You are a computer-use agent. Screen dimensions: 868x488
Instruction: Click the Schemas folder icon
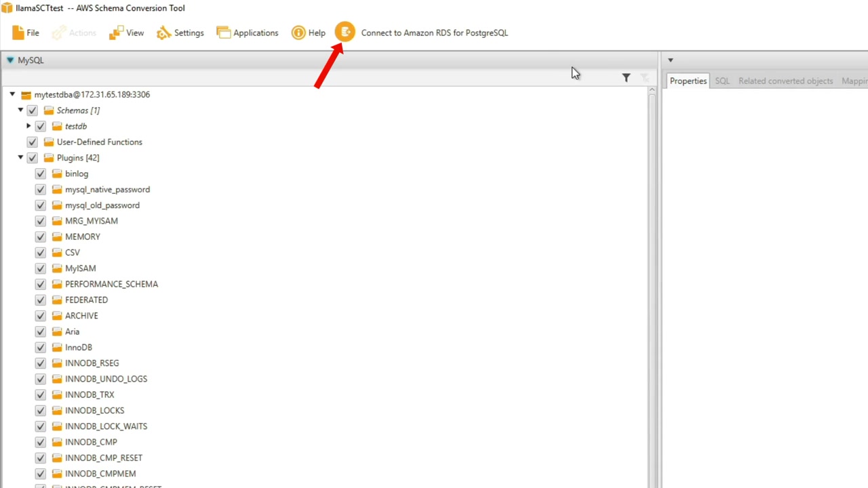coord(49,110)
